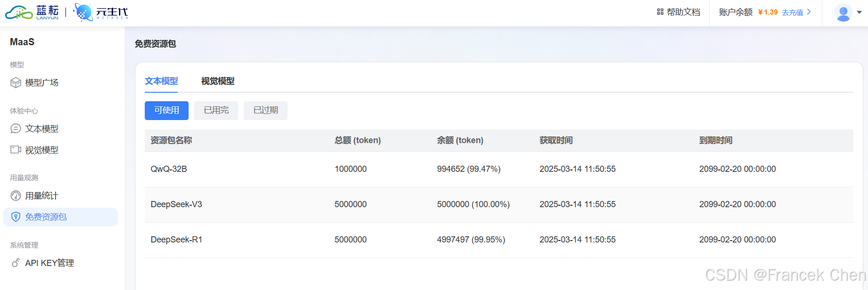Switch to the 文本模型 tab

click(x=161, y=81)
